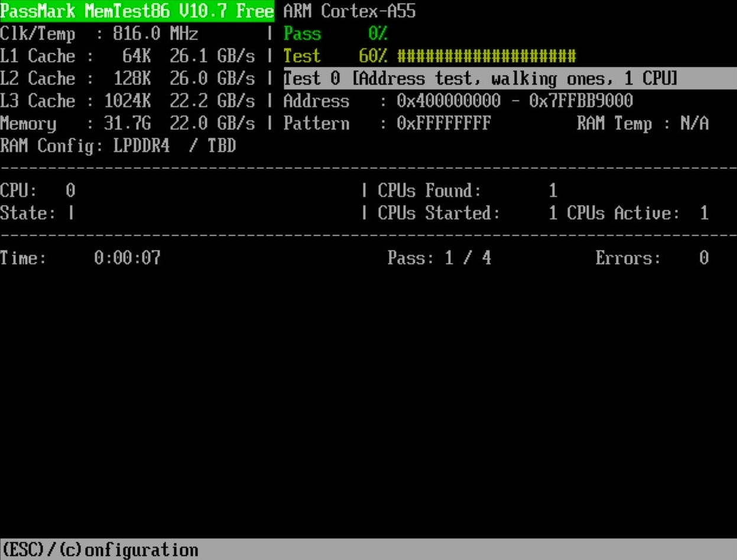Click the RAM Temp N/A reading

(642, 123)
